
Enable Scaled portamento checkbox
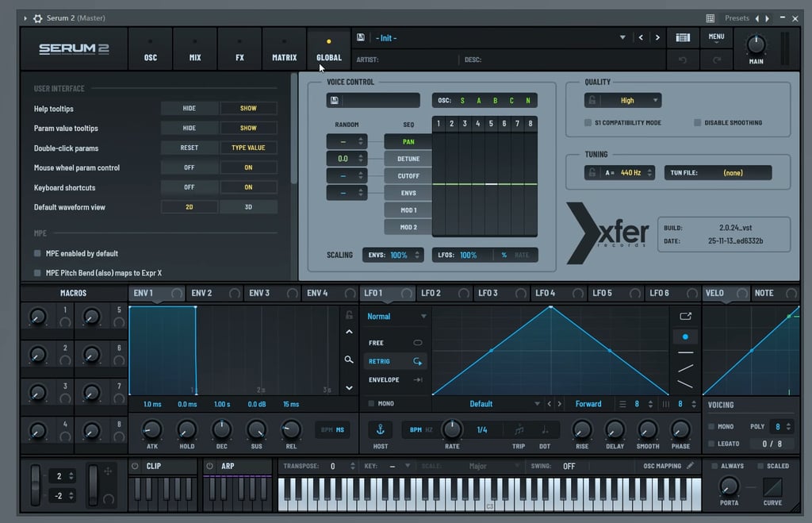click(x=760, y=466)
